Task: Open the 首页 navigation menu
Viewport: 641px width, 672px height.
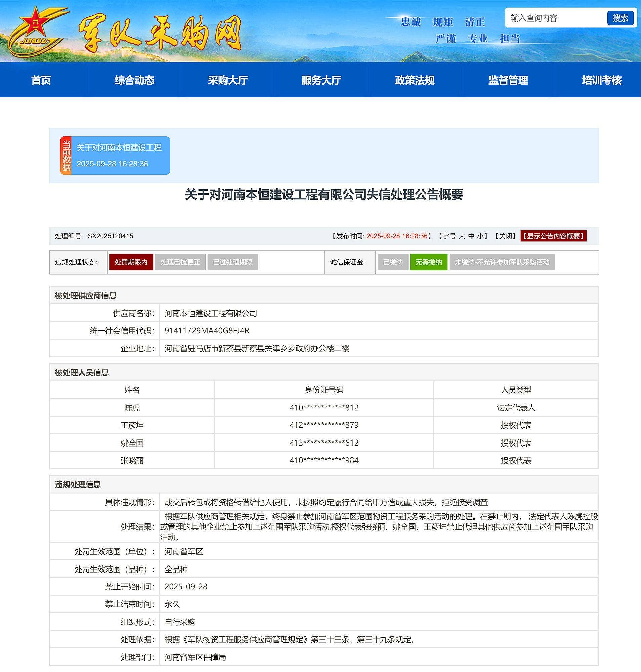Action: [41, 80]
